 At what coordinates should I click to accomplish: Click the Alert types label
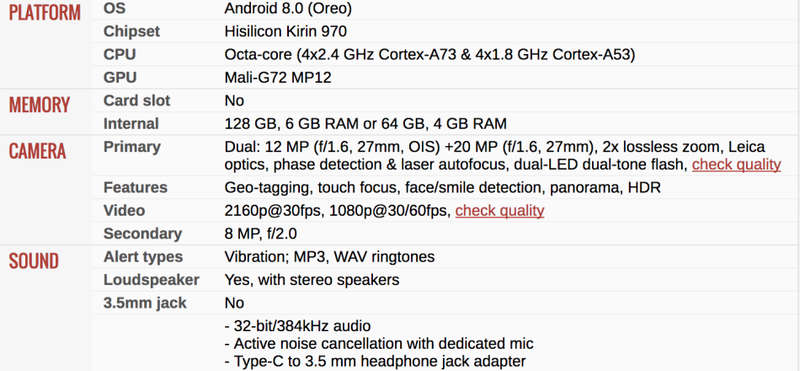pos(143,257)
